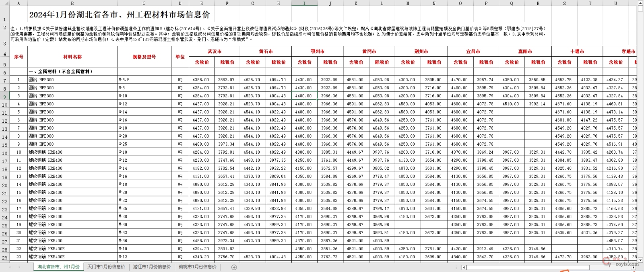Click the 单位 header cell
Screen dimensions: 644x272
point(180,57)
